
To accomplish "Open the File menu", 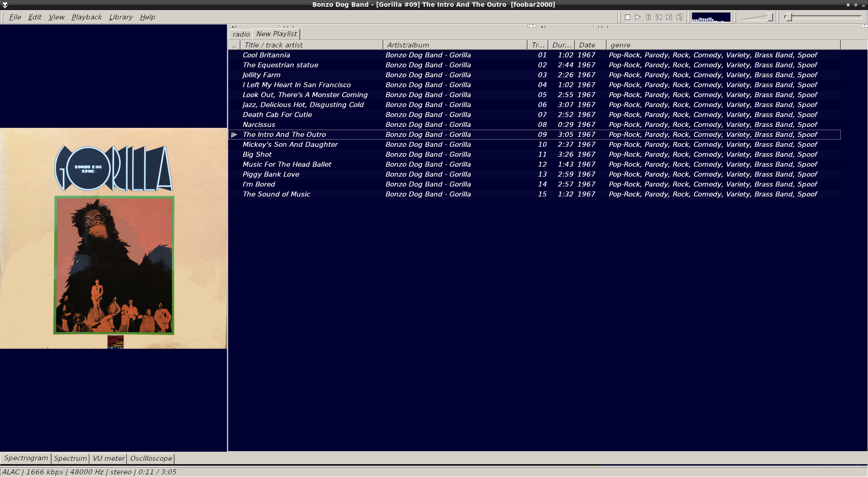I will pyautogui.click(x=15, y=17).
